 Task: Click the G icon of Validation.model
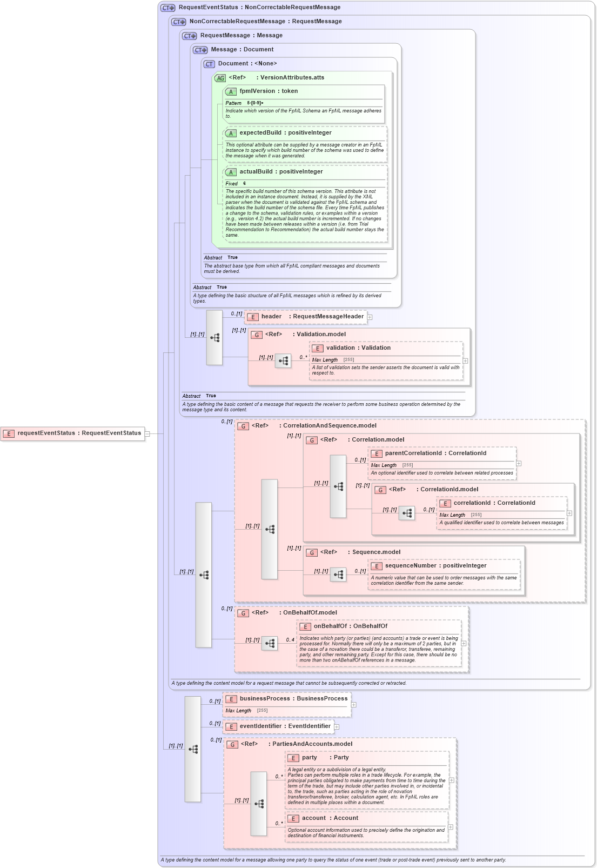(257, 335)
